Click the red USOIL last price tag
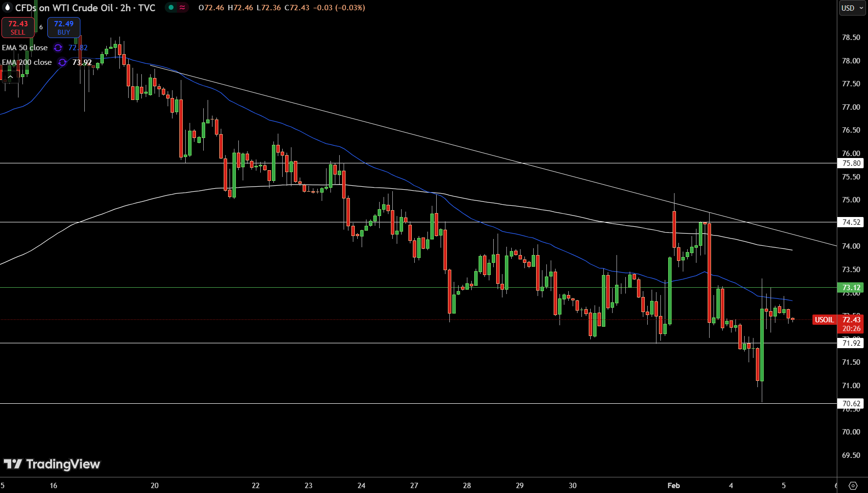The height and width of the screenshot is (493, 868). point(824,320)
